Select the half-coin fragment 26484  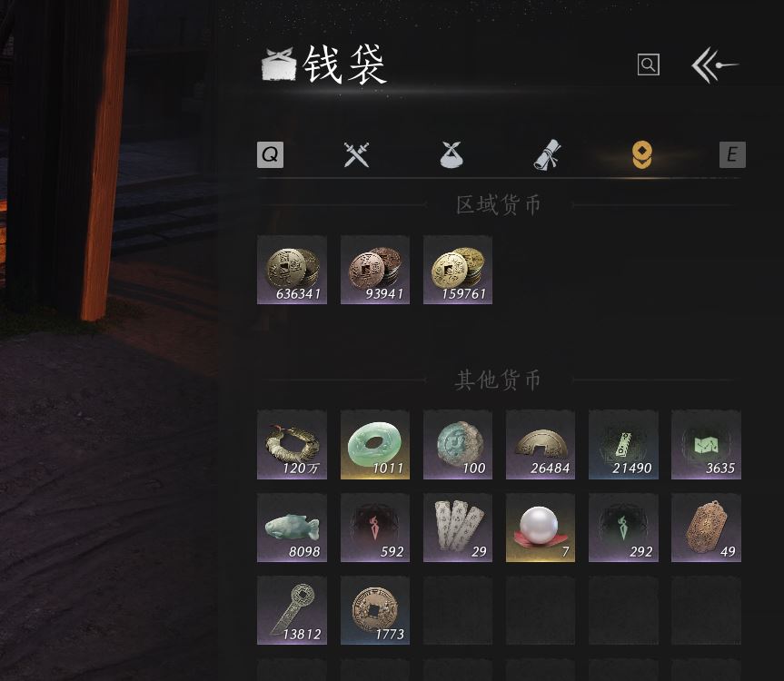(x=541, y=445)
